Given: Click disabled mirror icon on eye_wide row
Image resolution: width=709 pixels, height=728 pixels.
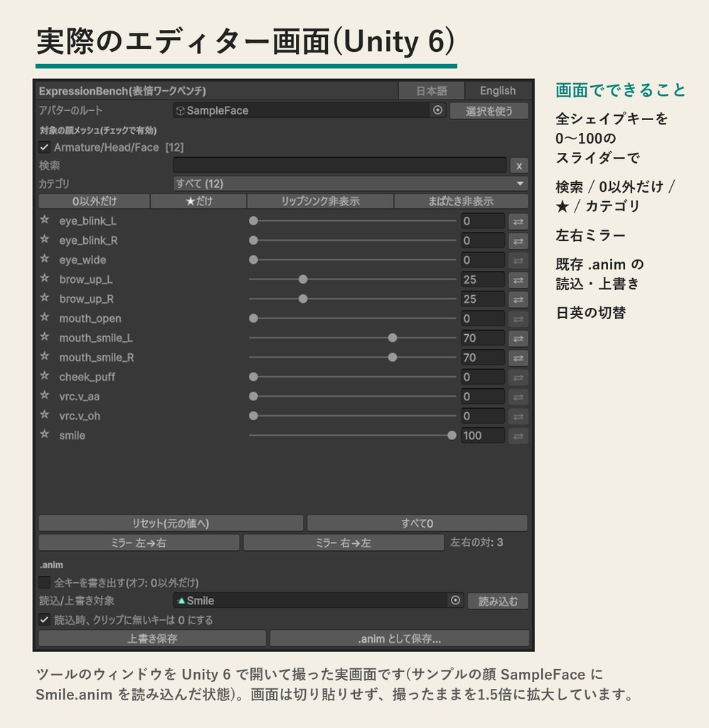Looking at the screenshot, I should tap(518, 260).
